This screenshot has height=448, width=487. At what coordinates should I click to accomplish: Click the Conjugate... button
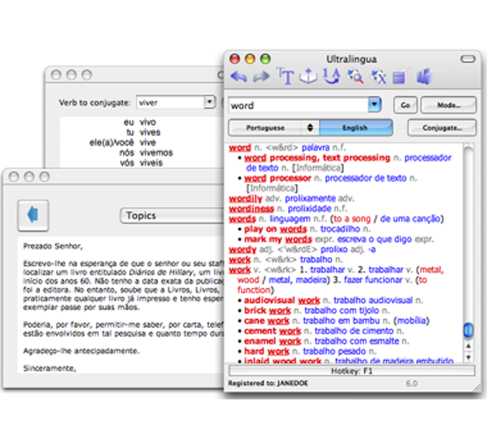pos(442,127)
